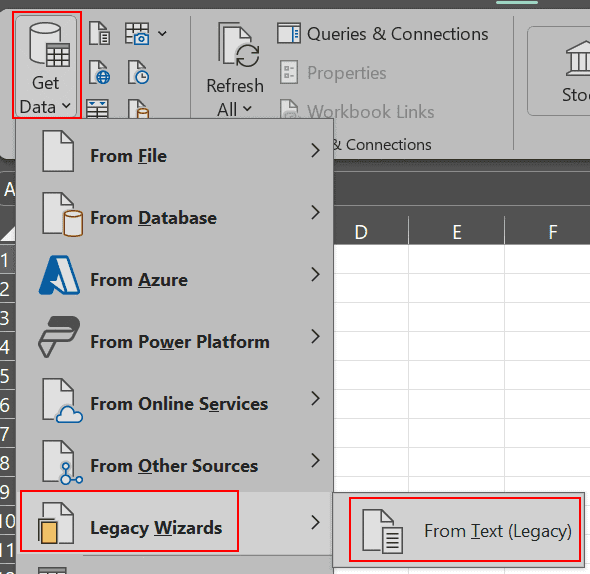Open the From Azure submenu
Screen dimensions: 590x574
pyautogui.click(x=175, y=276)
